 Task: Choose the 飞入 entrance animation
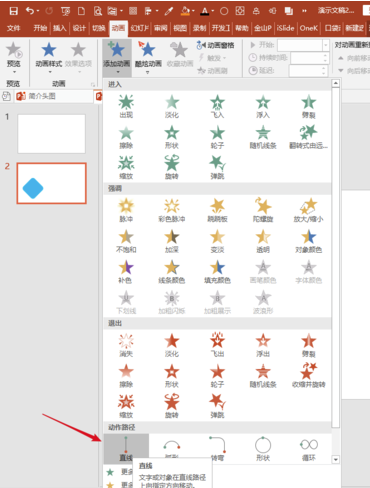coord(217,107)
